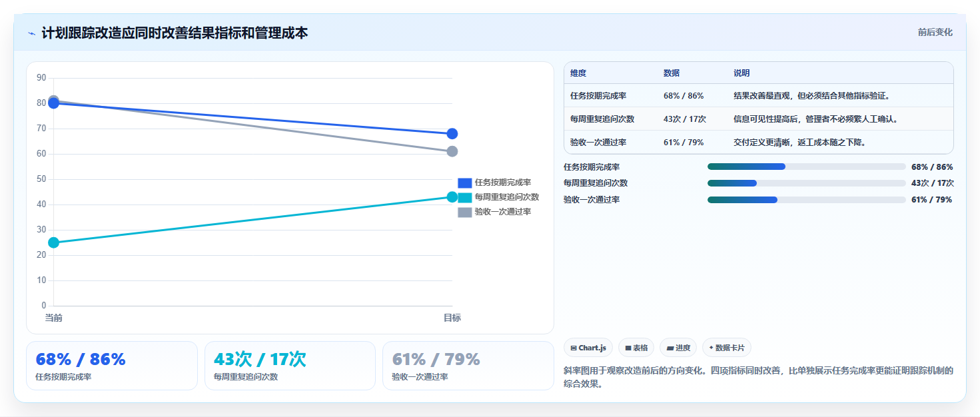Click the text 交付定义更清晰，返工成本随之下降

[800, 143]
